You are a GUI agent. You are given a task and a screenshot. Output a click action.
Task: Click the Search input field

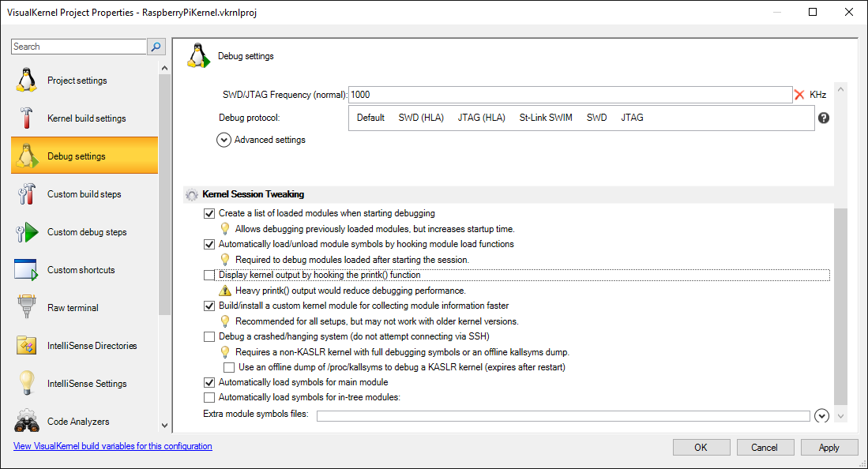tap(79, 47)
